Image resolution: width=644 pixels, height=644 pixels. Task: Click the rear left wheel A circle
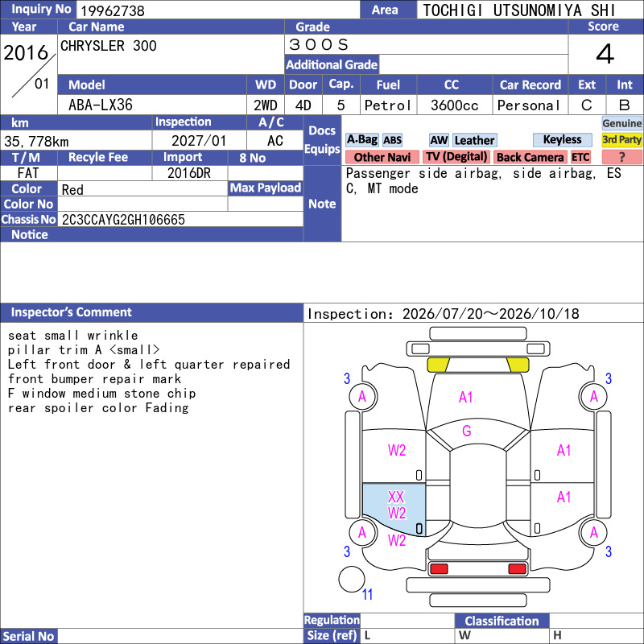pos(363,532)
